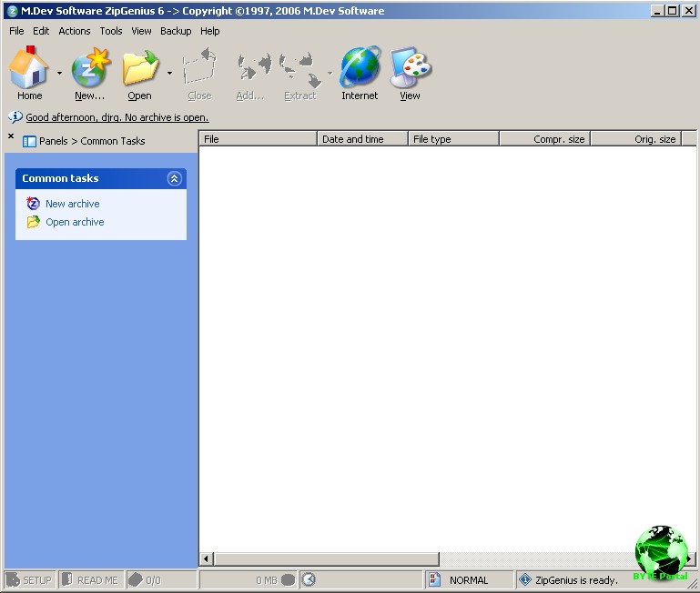
Task: Click the Panels icon next to Common Tasks
Action: pos(29,142)
